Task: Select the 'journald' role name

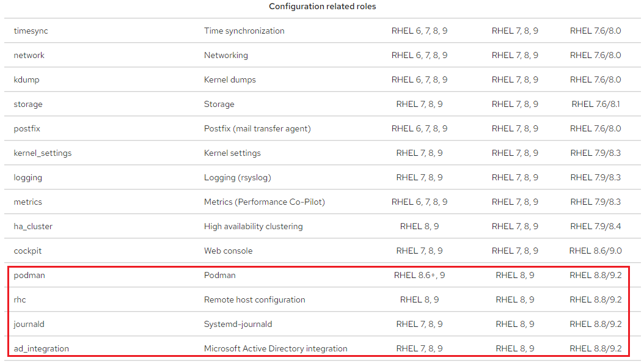Action: click(29, 324)
